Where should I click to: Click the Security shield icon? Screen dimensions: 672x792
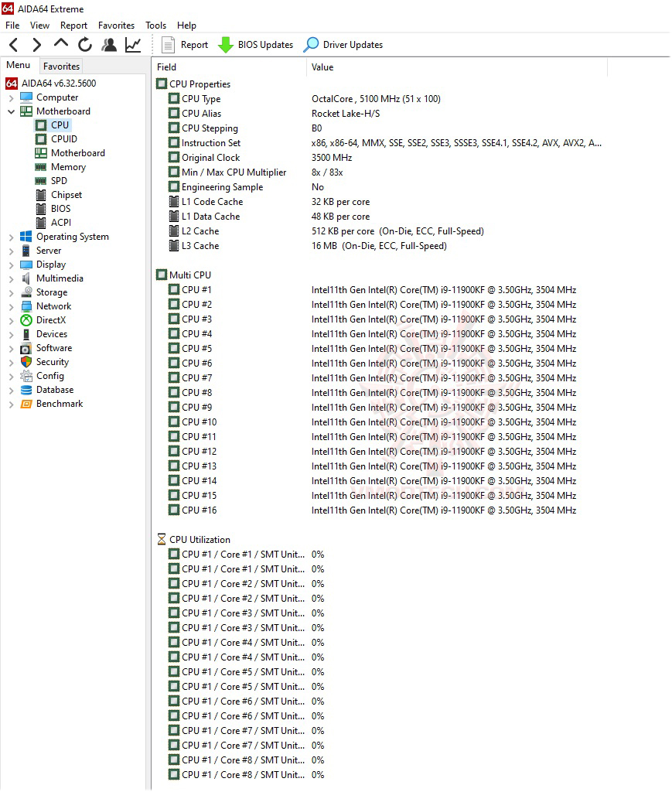(x=26, y=362)
